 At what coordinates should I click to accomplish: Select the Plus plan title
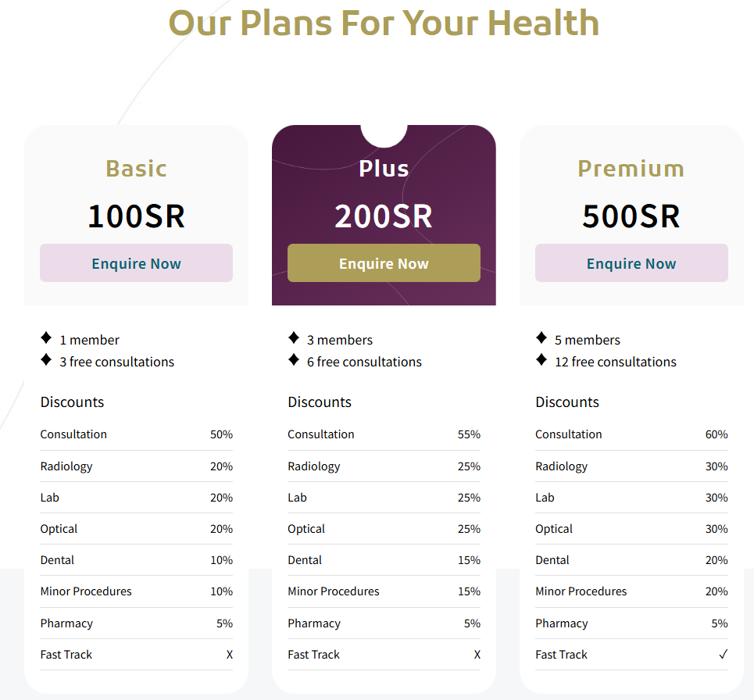click(x=384, y=169)
